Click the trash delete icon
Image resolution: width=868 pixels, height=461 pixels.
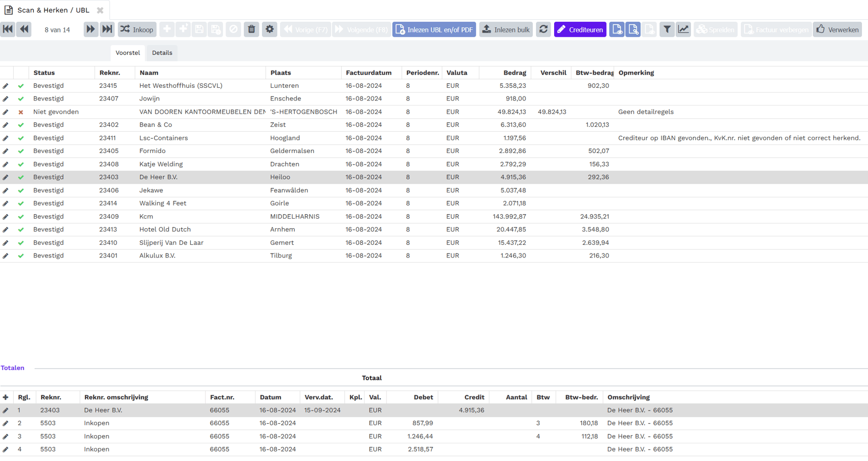251,29
